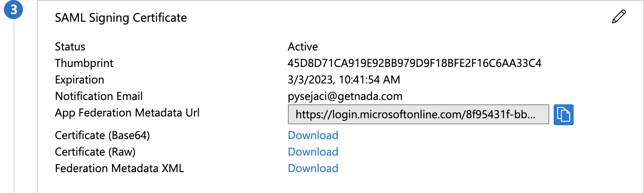Click the Certificate (Raw) label
644x193 pixels.
[95, 152]
